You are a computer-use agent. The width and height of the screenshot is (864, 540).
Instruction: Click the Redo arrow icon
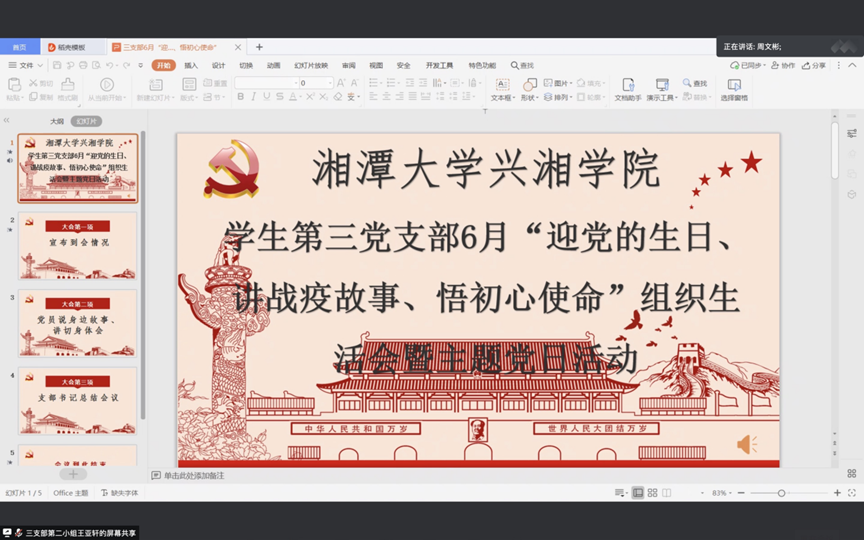pos(126,65)
